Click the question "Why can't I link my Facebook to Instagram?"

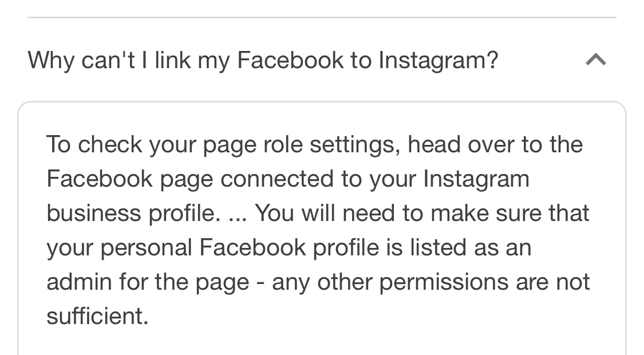263,60
